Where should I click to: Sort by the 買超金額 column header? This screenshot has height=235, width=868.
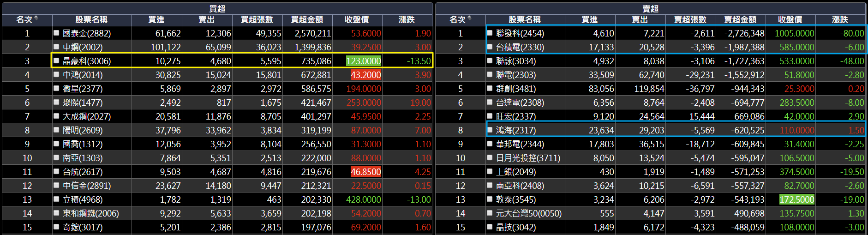[307, 19]
